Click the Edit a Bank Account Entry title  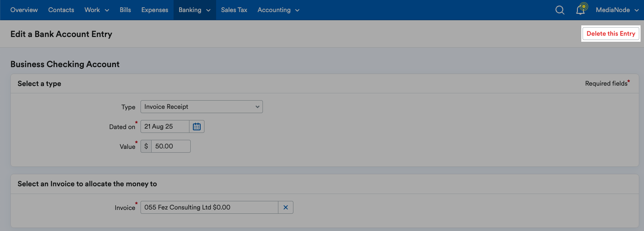pyautogui.click(x=61, y=34)
